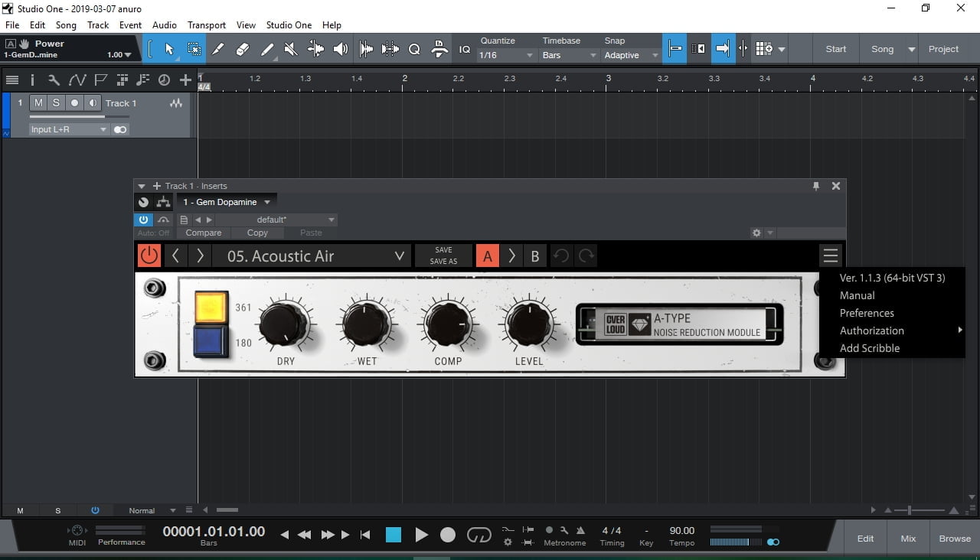Click the WET knob

click(x=367, y=324)
